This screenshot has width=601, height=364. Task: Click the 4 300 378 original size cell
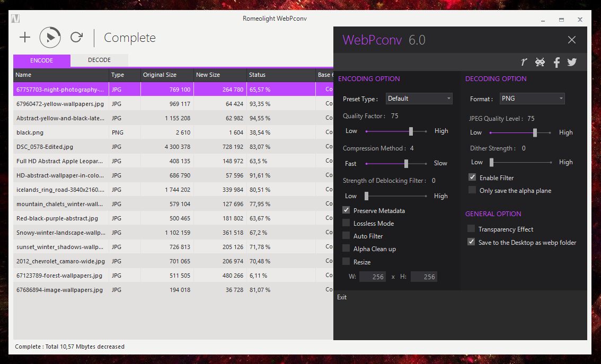click(167, 147)
